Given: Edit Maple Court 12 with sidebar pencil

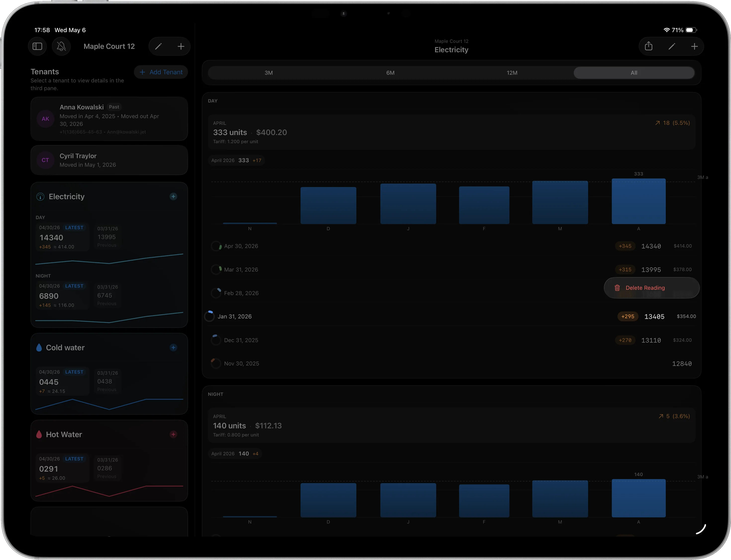Looking at the screenshot, I should 158,46.
